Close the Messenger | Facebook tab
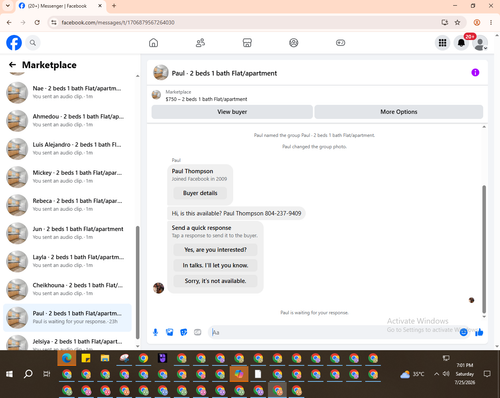 coord(100,6)
